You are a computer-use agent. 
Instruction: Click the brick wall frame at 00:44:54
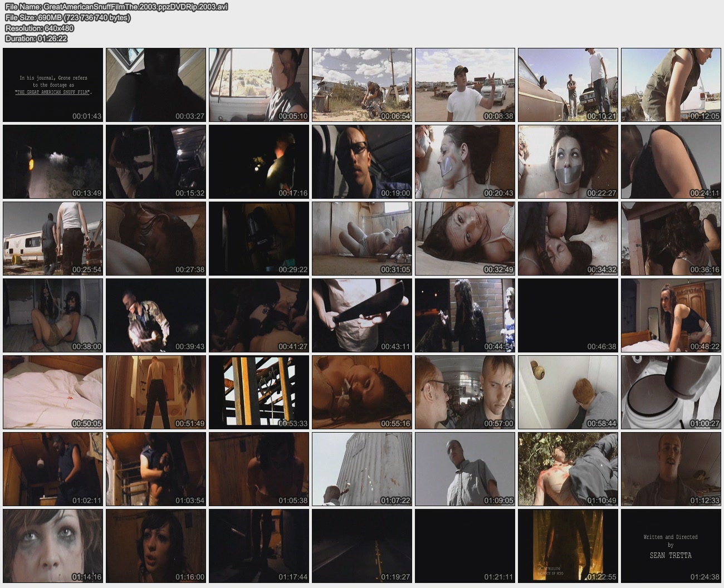[465, 316]
